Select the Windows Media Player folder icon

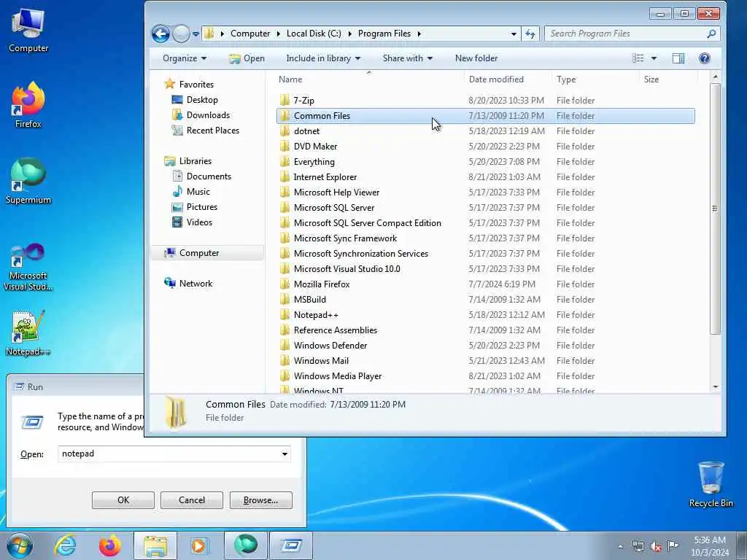[x=285, y=376]
